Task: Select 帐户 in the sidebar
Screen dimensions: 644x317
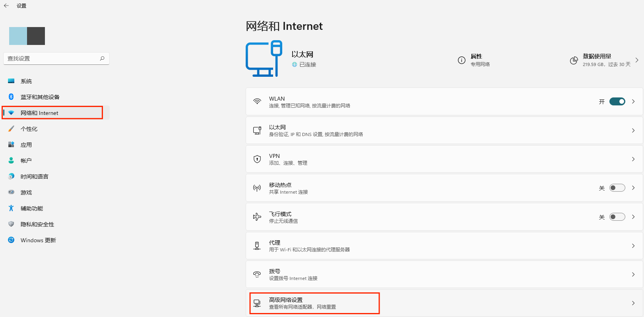Action: pyautogui.click(x=56, y=161)
